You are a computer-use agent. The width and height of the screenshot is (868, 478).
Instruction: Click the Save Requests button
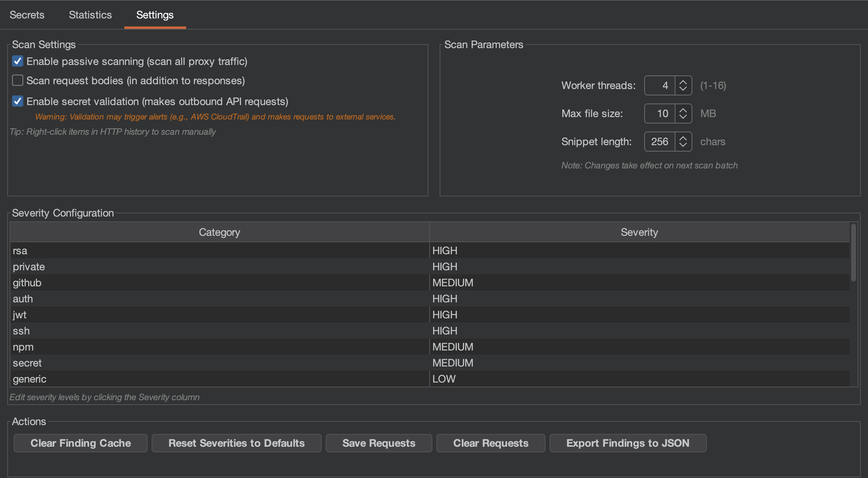pos(379,443)
